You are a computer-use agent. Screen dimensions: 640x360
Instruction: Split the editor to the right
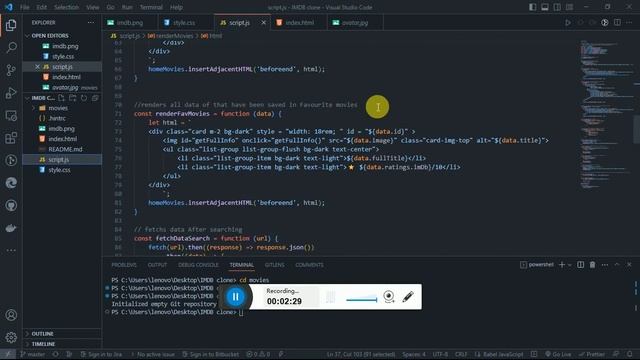pos(617,23)
